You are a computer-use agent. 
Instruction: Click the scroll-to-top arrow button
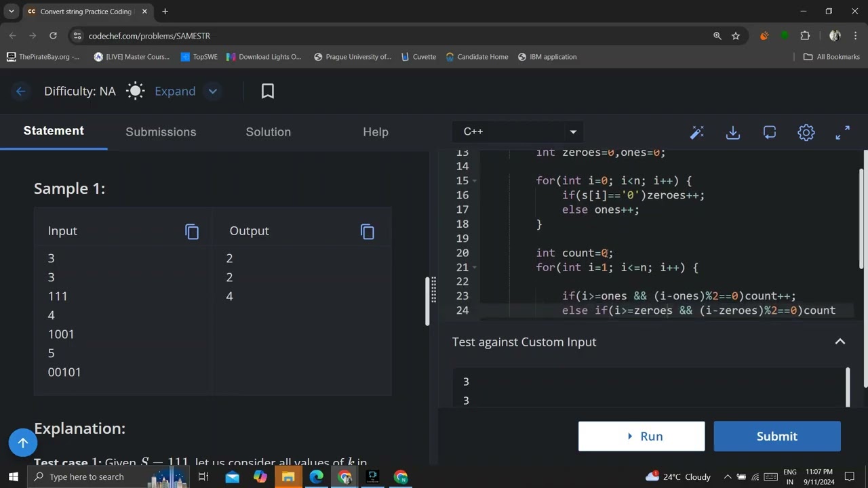(x=22, y=443)
